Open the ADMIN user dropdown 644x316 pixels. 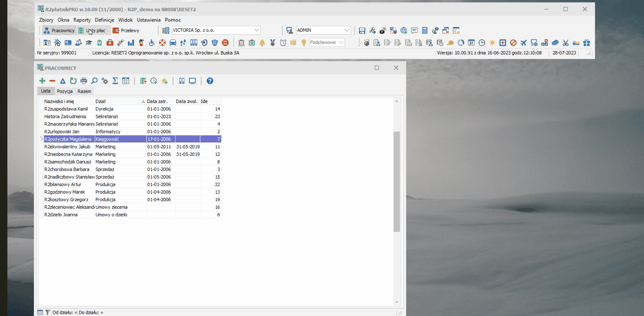tap(347, 30)
